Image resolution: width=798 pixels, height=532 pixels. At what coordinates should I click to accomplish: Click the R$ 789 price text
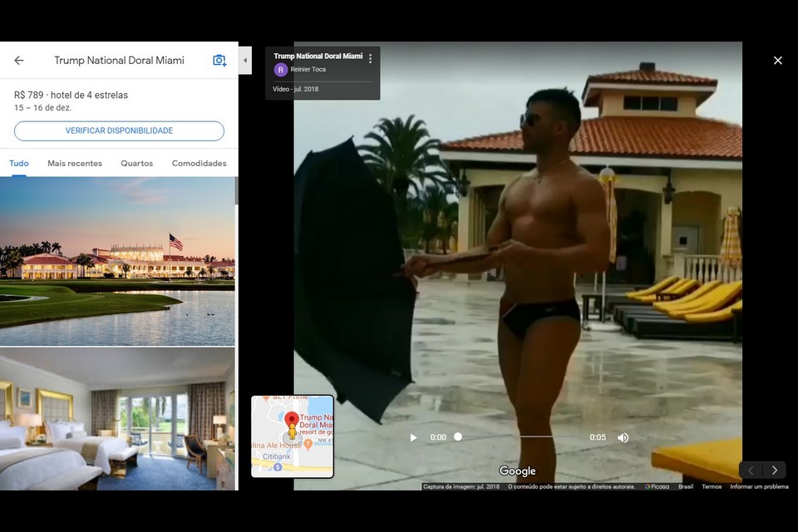pos(28,95)
